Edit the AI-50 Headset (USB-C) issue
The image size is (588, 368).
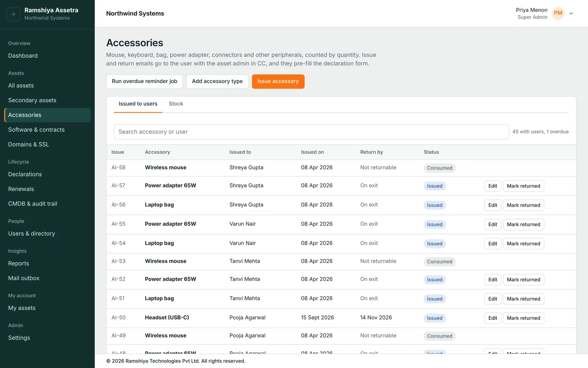pos(493,318)
